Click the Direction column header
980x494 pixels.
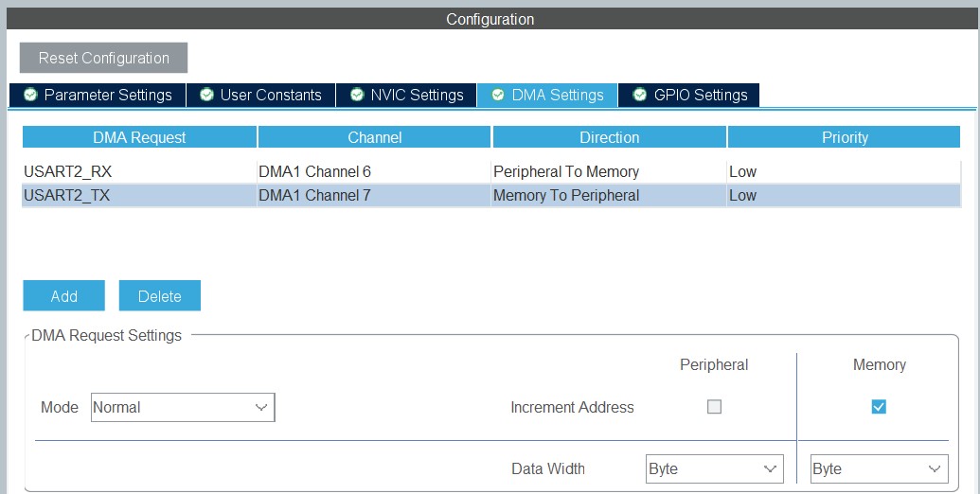[610, 137]
